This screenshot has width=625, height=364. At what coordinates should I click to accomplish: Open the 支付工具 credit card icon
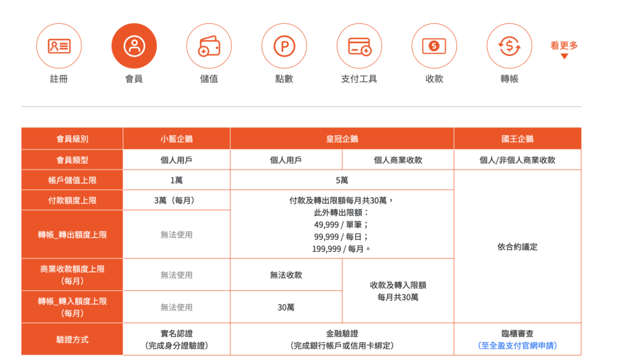359,46
